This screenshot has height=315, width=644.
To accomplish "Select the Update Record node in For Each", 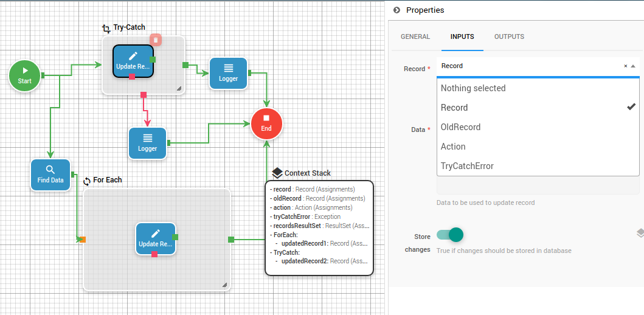I will click(156, 238).
